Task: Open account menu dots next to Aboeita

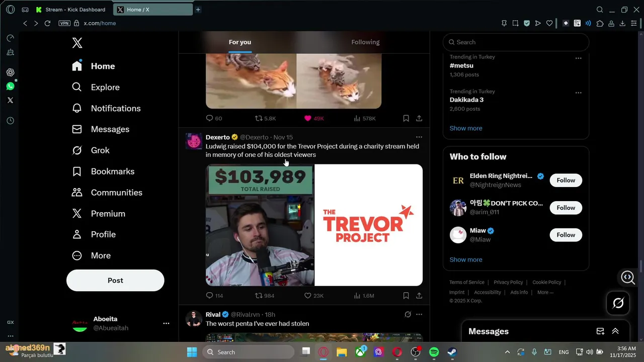Action: pyautogui.click(x=166, y=323)
